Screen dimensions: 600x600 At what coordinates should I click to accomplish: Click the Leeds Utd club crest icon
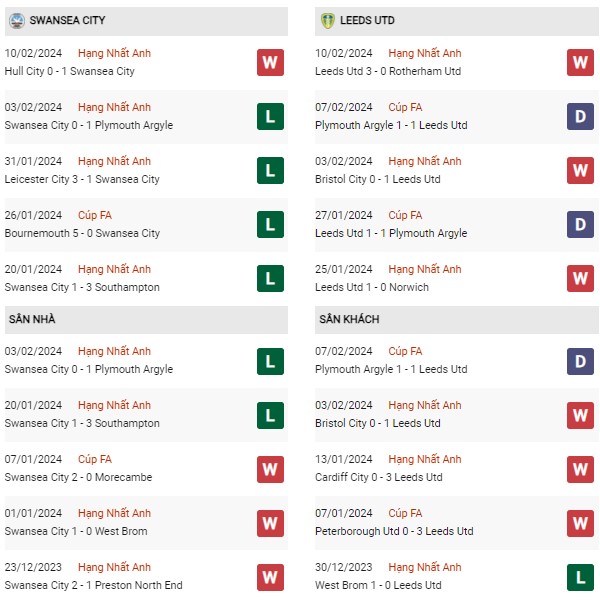[x=328, y=20]
